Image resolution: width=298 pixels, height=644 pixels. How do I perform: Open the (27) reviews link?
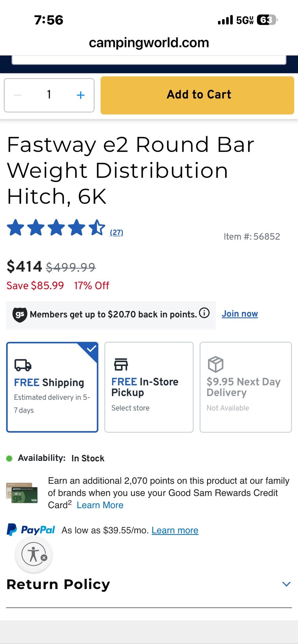pos(116,232)
